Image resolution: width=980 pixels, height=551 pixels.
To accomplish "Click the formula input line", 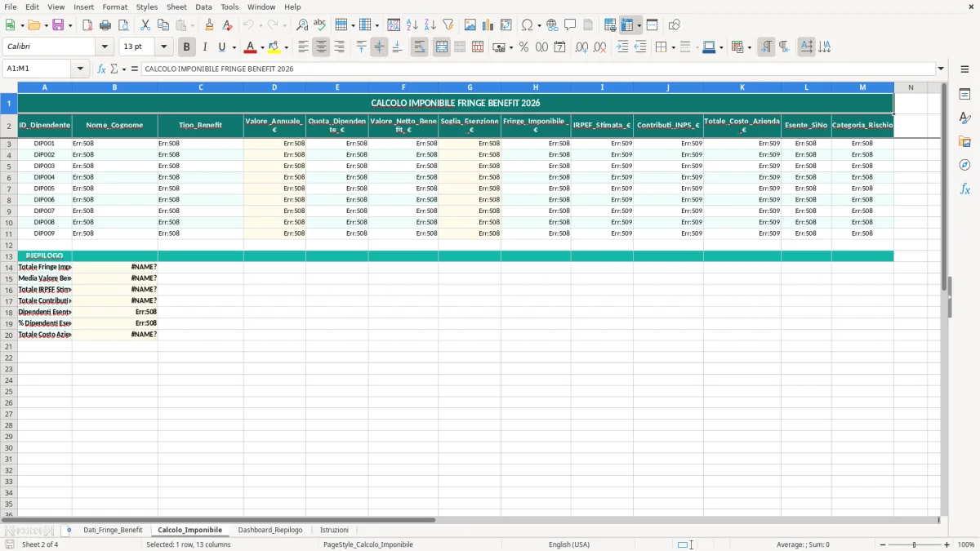I will 538,69.
